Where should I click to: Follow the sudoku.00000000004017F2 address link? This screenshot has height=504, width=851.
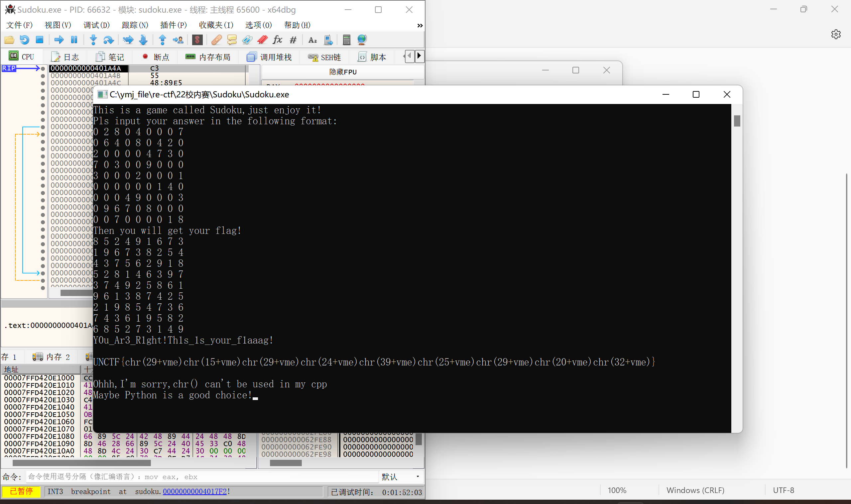coord(194,491)
